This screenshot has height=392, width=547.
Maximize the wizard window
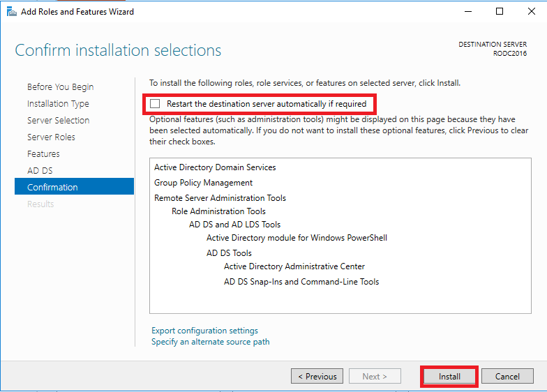click(x=500, y=11)
